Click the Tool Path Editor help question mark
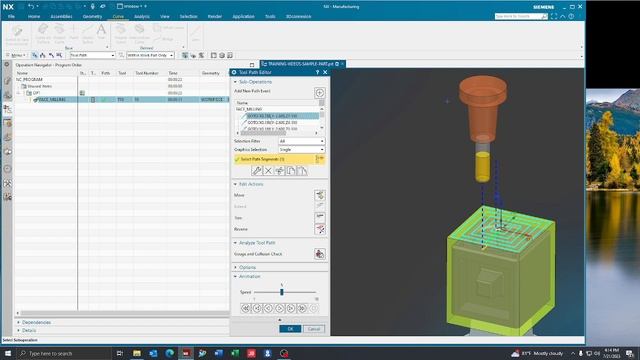This screenshot has width=640, height=360. pyautogui.click(x=317, y=72)
